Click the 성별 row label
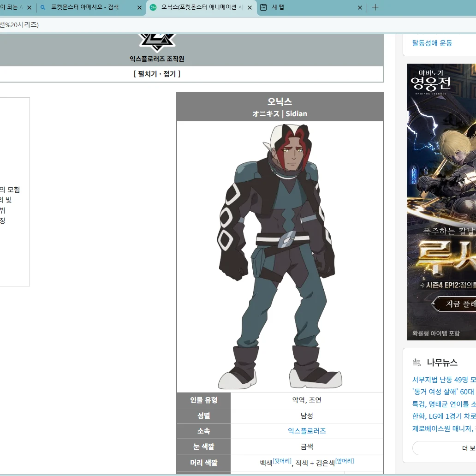Viewport: 476px width, 476px height. (x=204, y=416)
